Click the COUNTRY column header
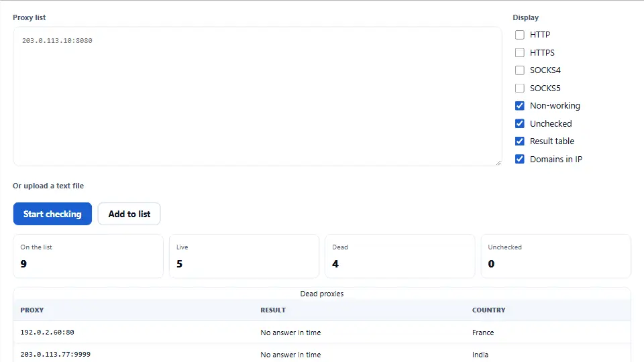The width and height of the screenshot is (644, 362). point(489,310)
